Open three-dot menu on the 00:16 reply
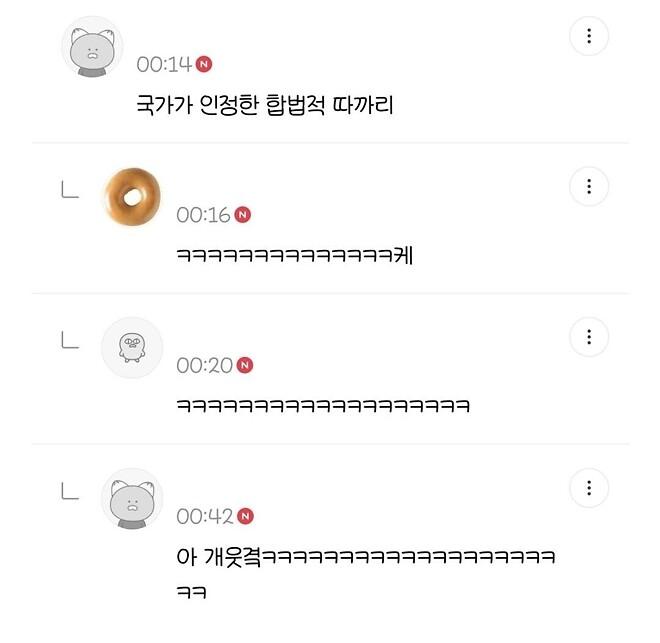 click(x=589, y=187)
